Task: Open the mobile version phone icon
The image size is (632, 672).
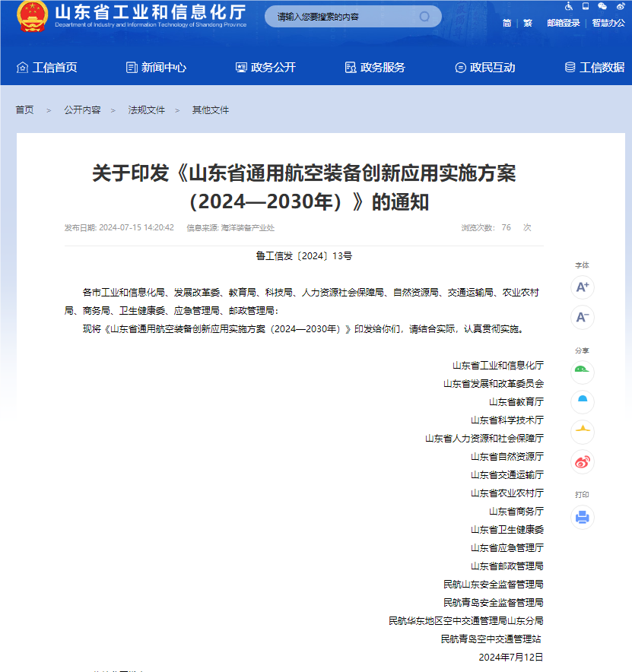Action: coord(586,6)
